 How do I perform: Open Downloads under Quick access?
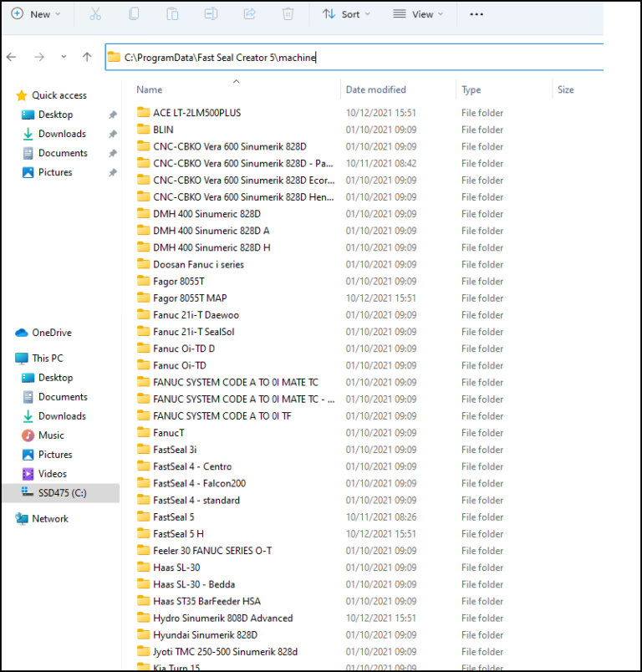tap(53, 134)
